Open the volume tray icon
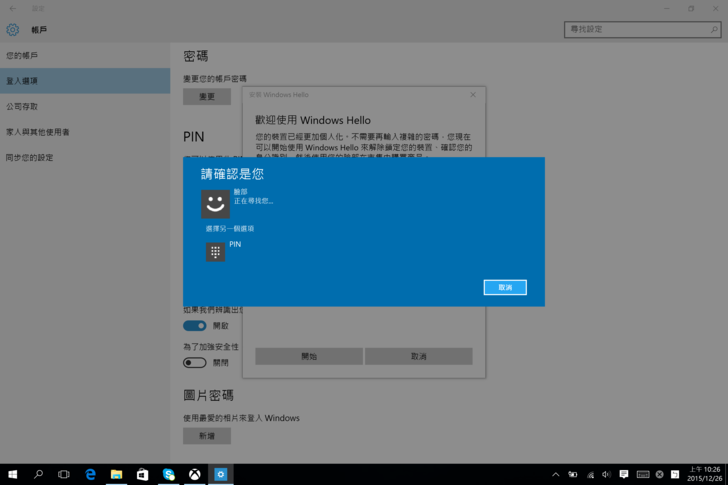This screenshot has height=485, width=728. [606, 474]
